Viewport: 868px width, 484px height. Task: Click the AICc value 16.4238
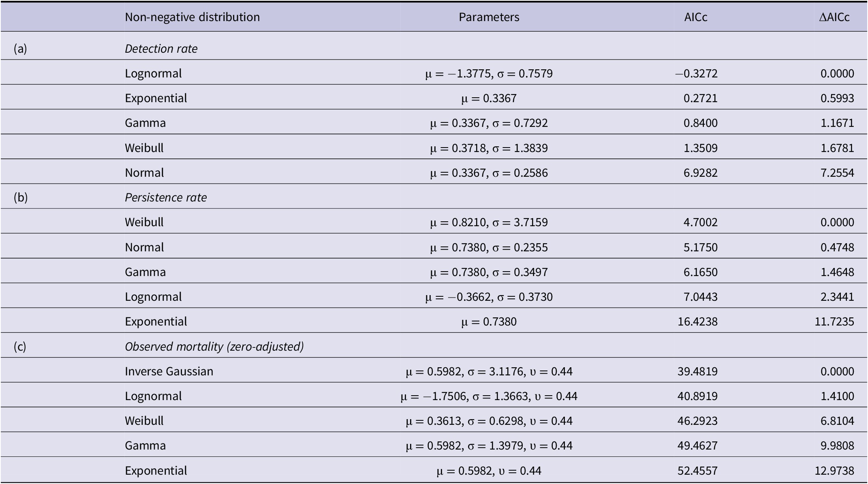point(697,321)
